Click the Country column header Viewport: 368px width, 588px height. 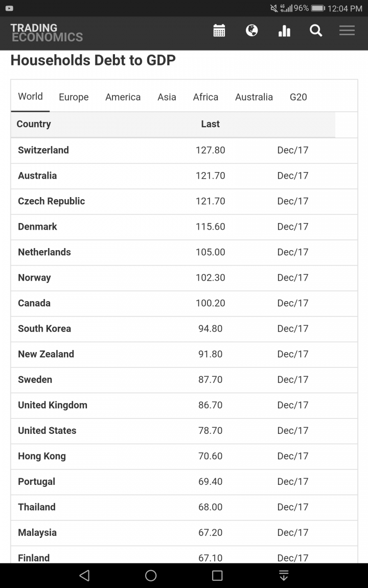point(34,124)
